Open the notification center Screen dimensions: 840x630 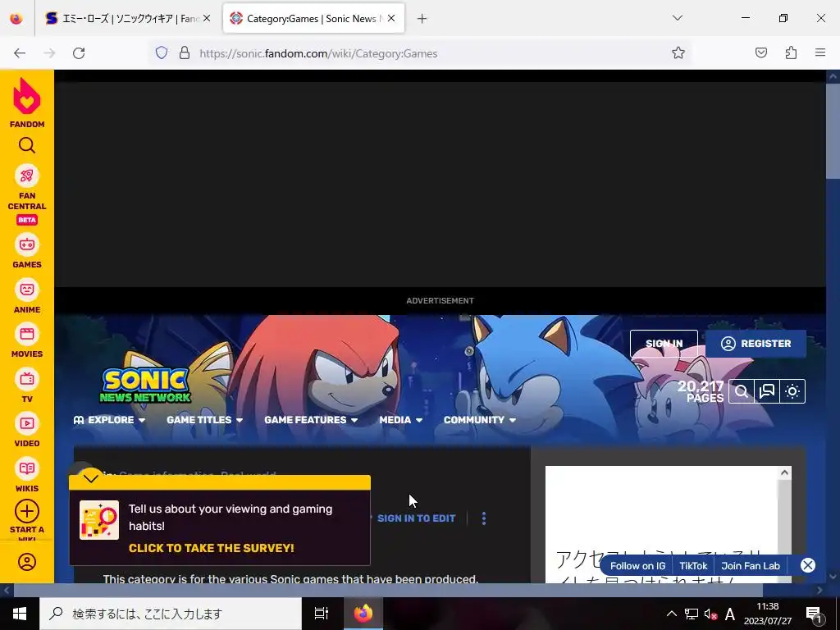coord(814,614)
